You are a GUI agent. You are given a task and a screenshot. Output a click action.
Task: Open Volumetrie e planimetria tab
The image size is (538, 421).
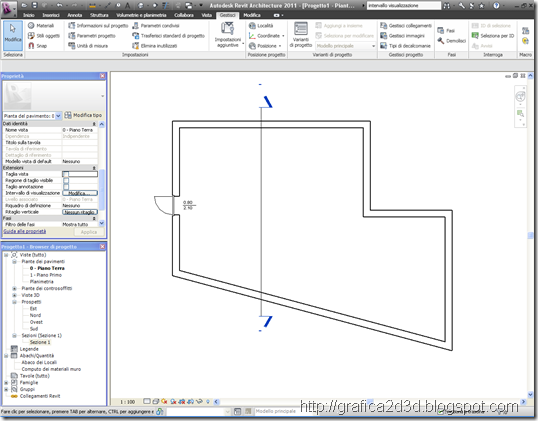pos(141,15)
